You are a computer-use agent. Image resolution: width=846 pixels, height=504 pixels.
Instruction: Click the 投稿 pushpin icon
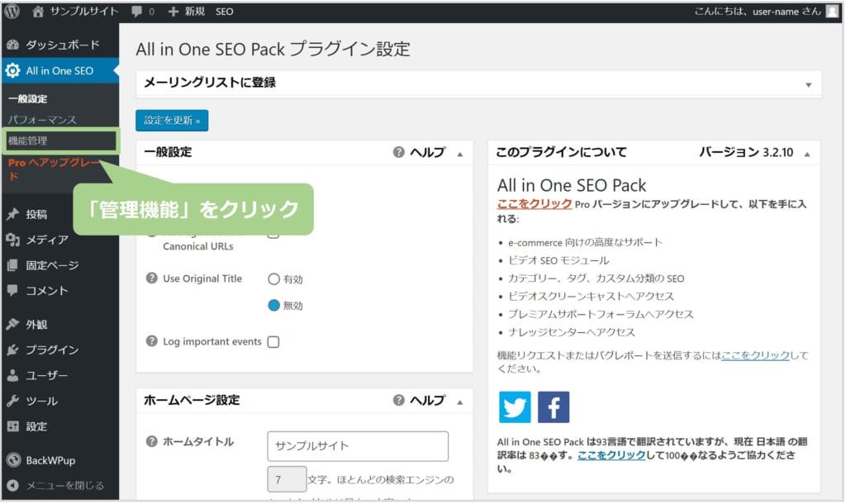pos(13,214)
